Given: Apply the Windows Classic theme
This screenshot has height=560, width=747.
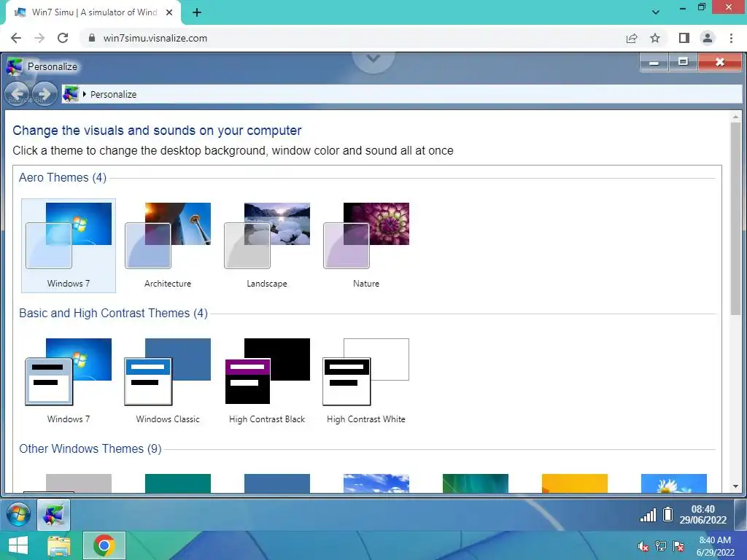Looking at the screenshot, I should tap(168, 381).
